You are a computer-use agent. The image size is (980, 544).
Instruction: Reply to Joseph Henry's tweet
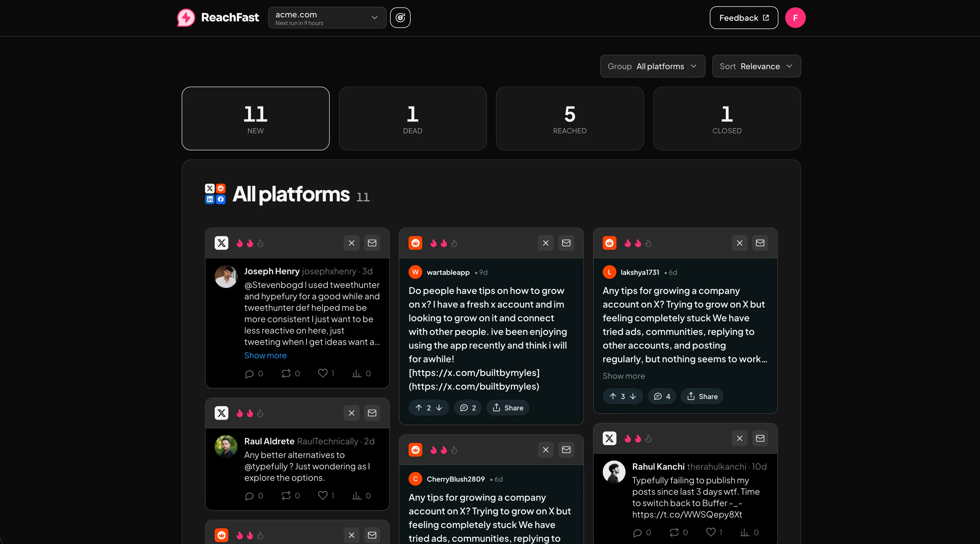[249, 374]
